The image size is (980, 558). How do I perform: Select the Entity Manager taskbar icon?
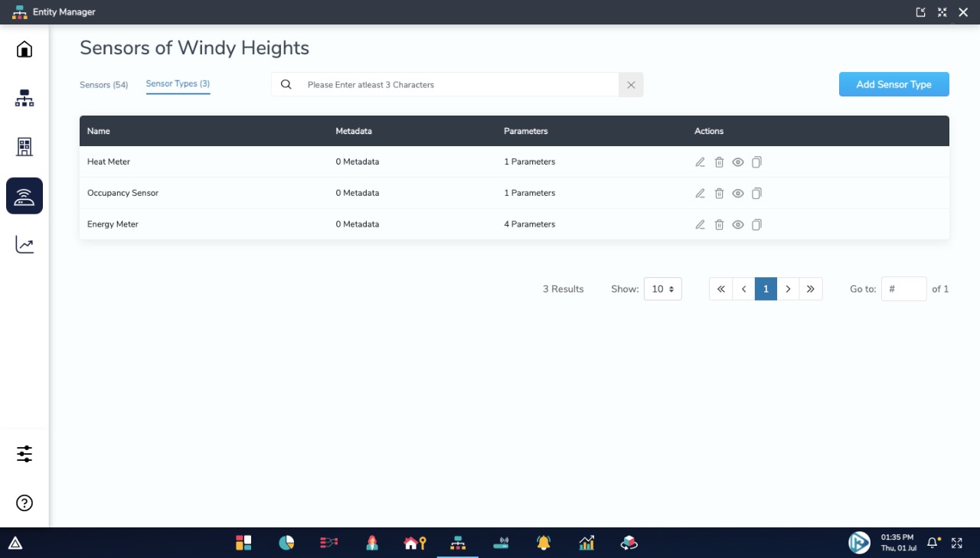point(458,543)
